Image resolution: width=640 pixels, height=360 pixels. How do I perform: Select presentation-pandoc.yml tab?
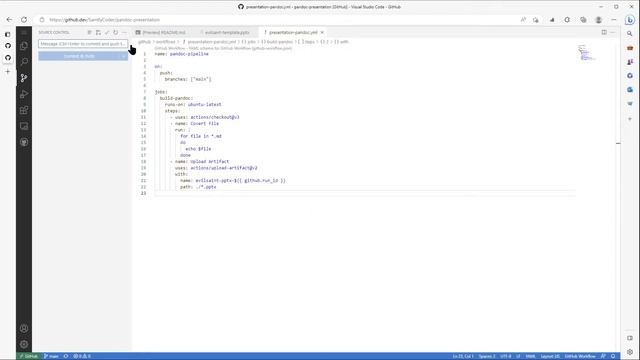click(x=292, y=32)
